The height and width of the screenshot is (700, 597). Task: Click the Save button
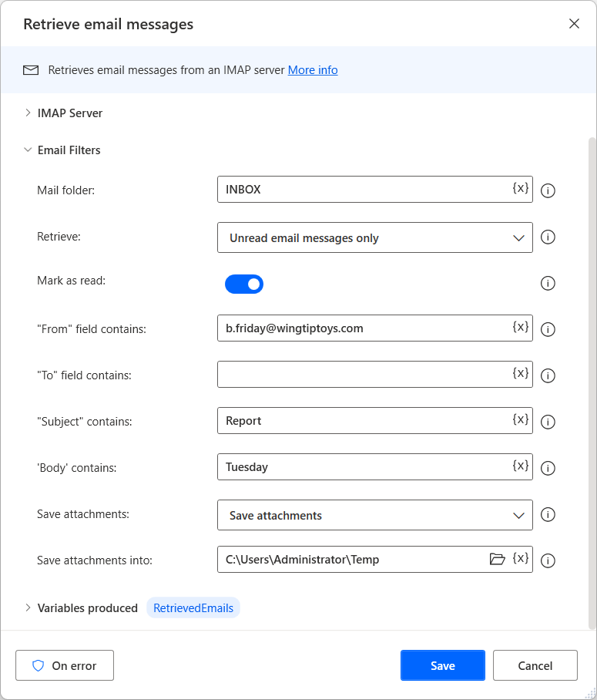point(442,665)
